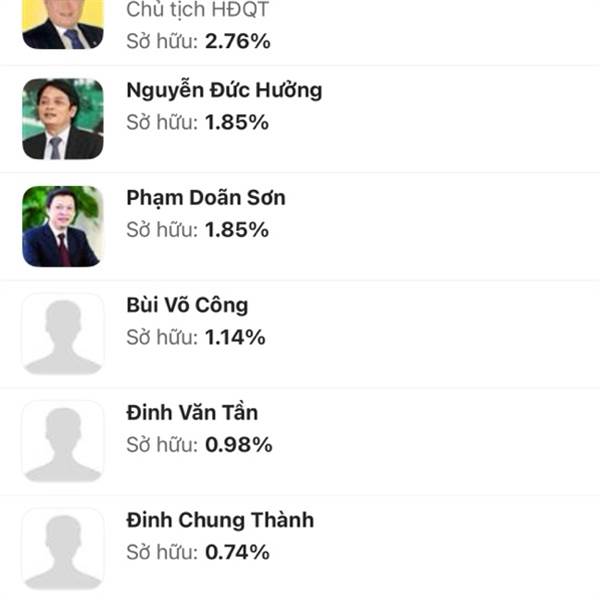Click Bùi Võ Công's placeholder avatar icon
This screenshot has height=600, width=600.
click(x=62, y=334)
